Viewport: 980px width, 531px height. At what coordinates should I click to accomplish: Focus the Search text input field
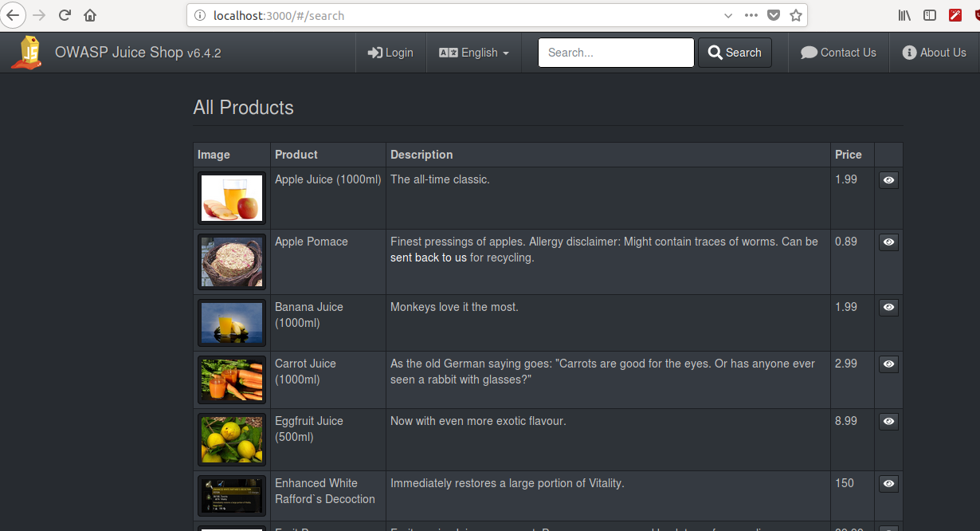pos(616,53)
